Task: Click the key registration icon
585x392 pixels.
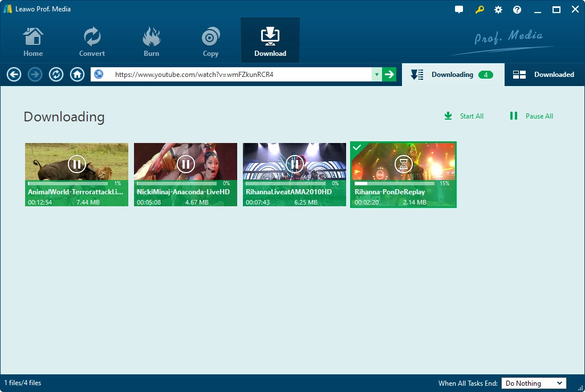Action: (x=480, y=10)
